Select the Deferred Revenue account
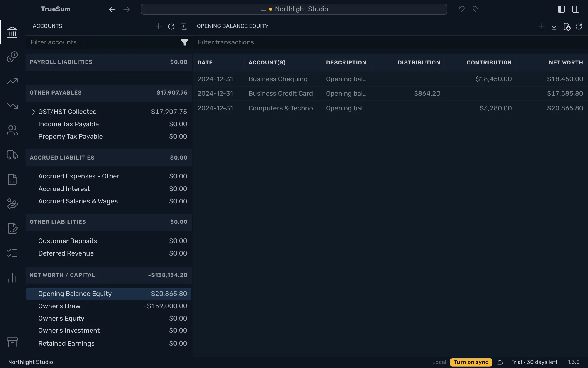 (x=108, y=253)
